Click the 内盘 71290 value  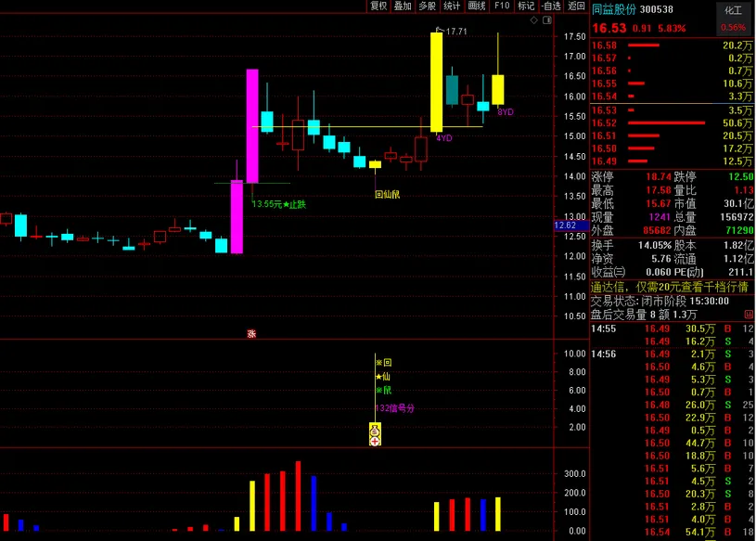point(739,230)
